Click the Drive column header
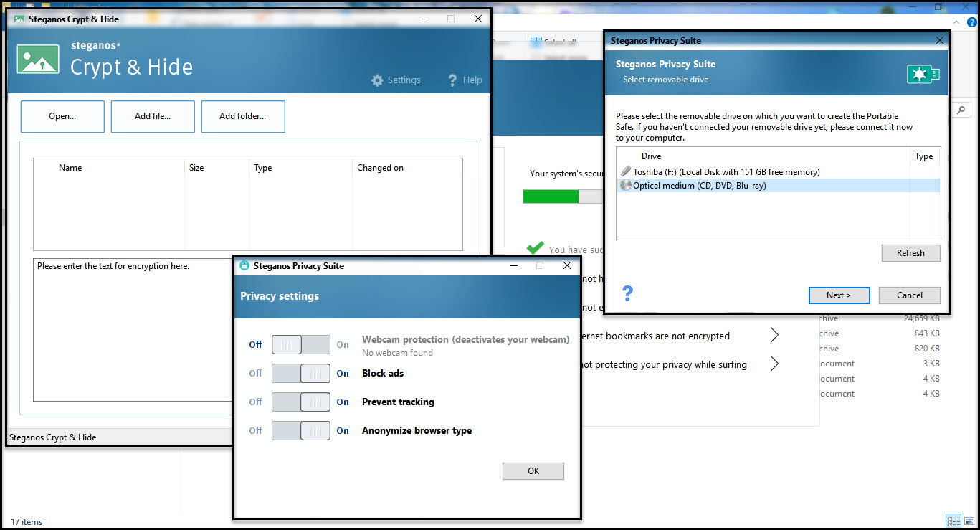 pos(652,156)
